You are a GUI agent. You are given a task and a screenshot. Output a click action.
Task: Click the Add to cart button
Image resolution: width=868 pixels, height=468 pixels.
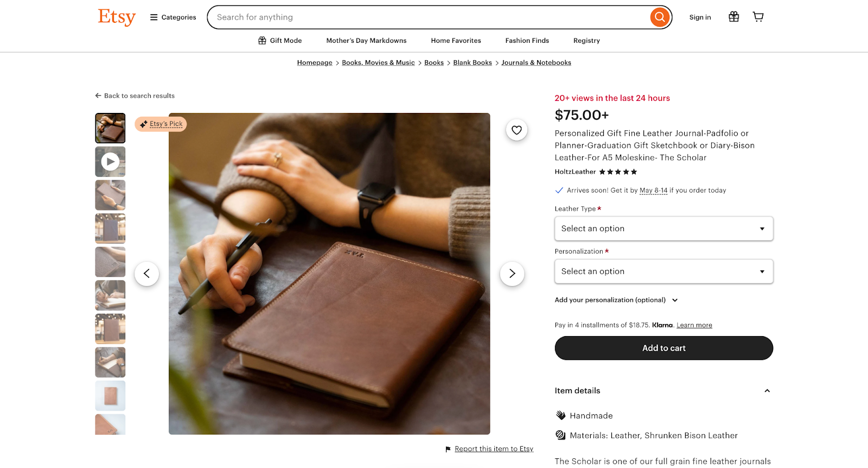(663, 348)
